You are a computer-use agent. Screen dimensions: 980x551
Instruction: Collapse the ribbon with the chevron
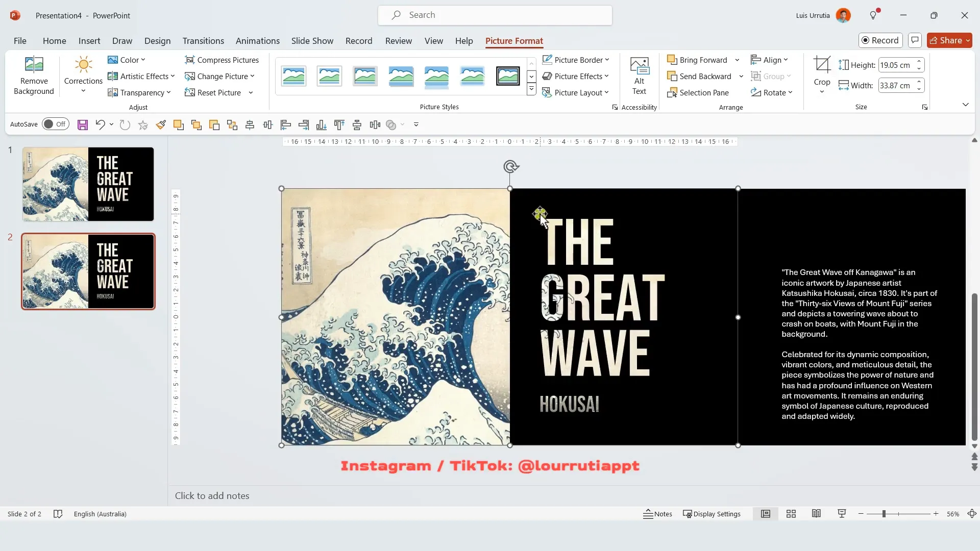(x=965, y=105)
